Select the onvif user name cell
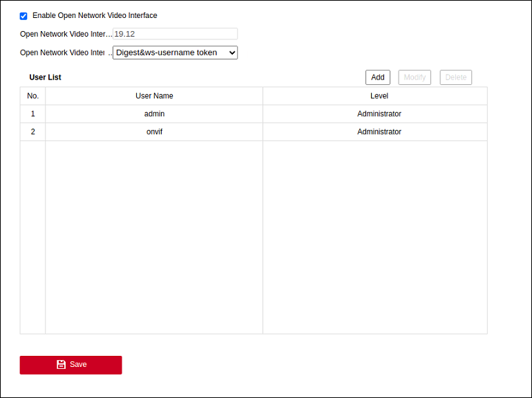Image resolution: width=532 pixels, height=398 pixels. pos(154,132)
